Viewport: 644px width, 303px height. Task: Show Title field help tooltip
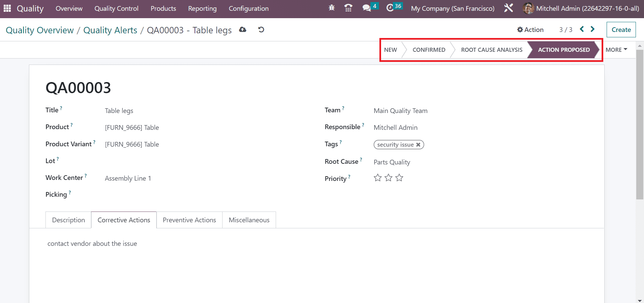[x=61, y=108]
